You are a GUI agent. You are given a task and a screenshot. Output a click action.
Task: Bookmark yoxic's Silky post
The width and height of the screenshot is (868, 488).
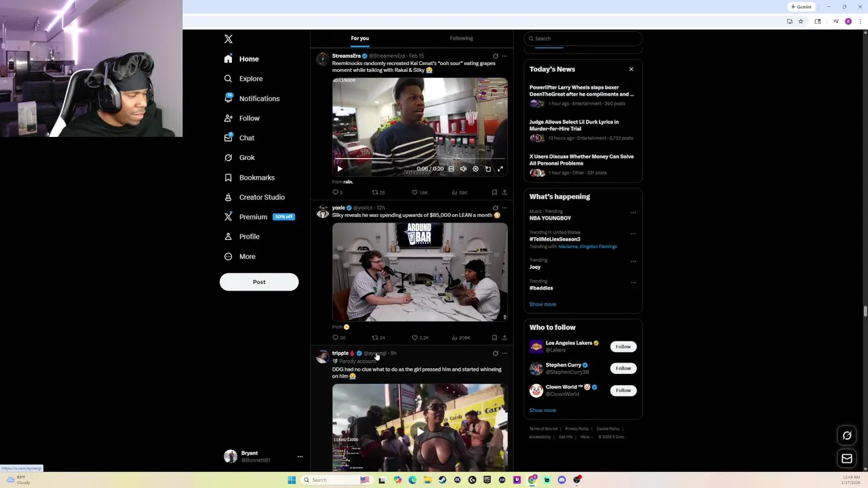pos(494,338)
